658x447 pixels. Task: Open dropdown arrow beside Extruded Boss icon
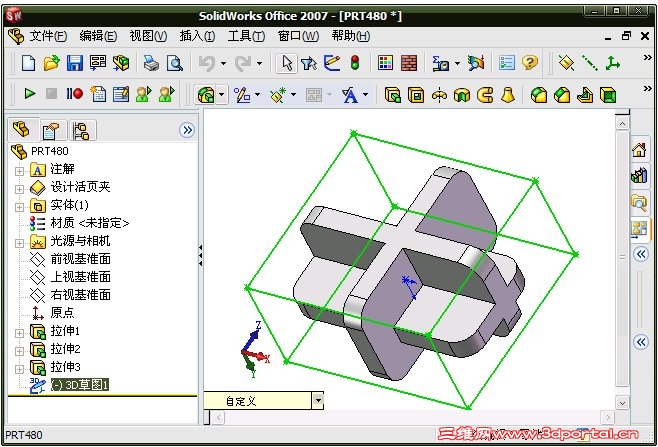point(222,95)
